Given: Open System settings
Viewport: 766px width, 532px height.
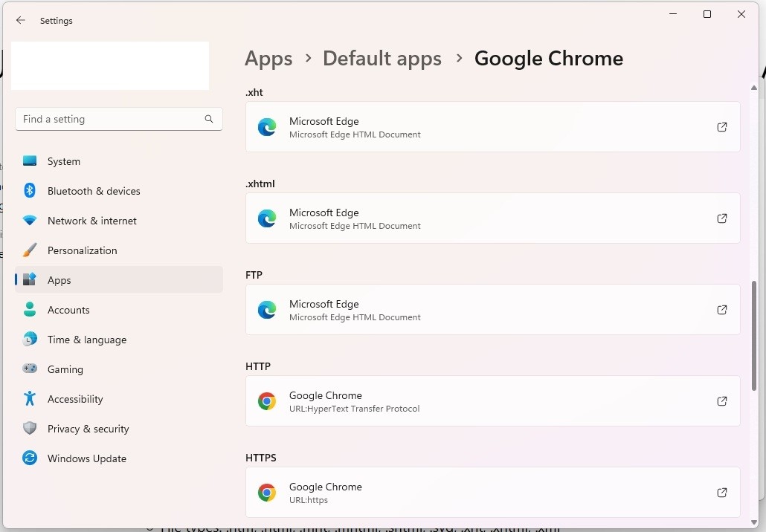Looking at the screenshot, I should tap(119, 161).
